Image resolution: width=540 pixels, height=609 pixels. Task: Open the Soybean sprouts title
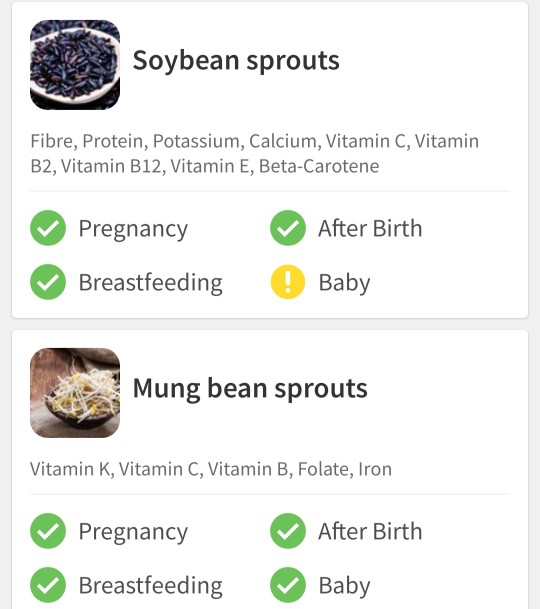(x=236, y=61)
